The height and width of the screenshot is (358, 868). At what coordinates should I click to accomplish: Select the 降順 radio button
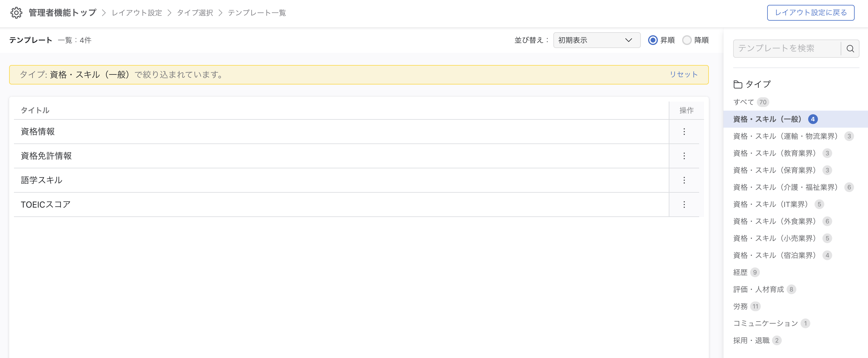[x=686, y=40]
